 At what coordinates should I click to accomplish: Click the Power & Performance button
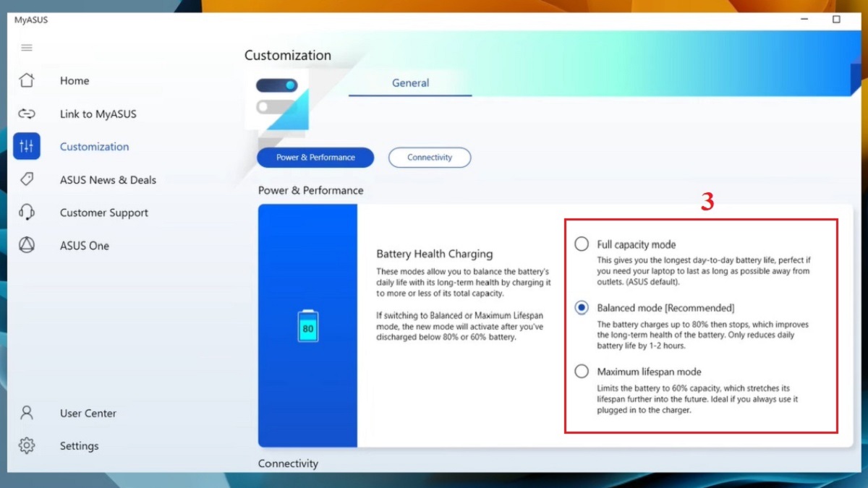point(315,157)
